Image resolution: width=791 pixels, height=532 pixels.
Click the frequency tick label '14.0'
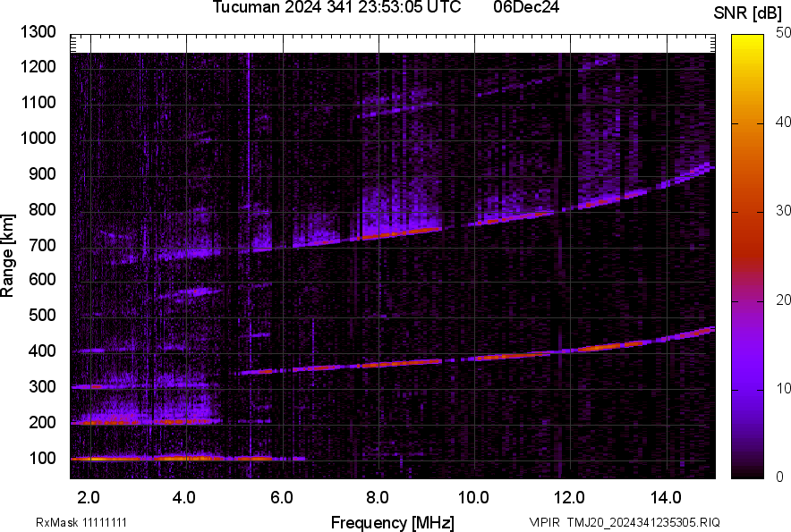[x=666, y=498]
